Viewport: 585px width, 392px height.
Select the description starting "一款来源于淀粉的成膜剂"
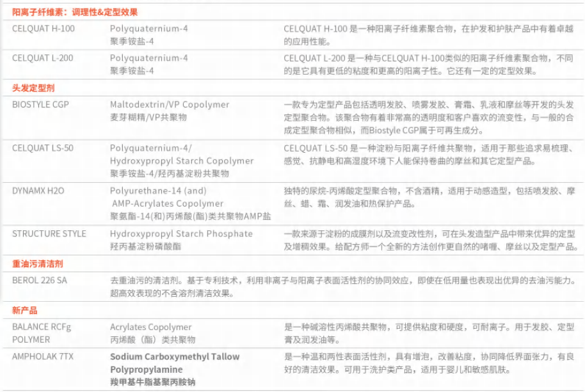click(431, 240)
